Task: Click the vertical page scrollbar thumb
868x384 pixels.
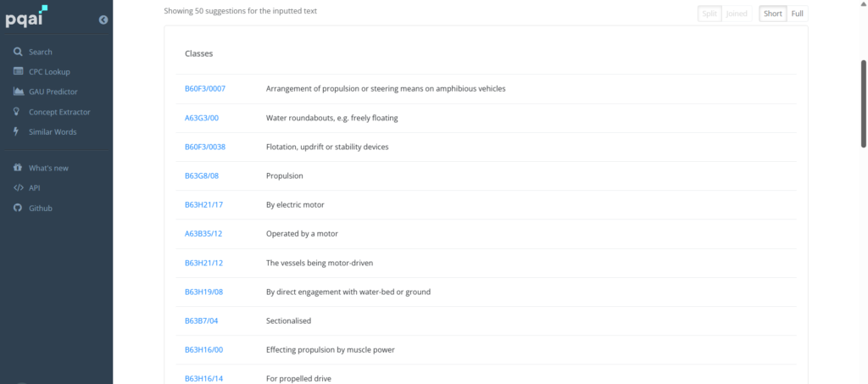Action: coord(864,104)
